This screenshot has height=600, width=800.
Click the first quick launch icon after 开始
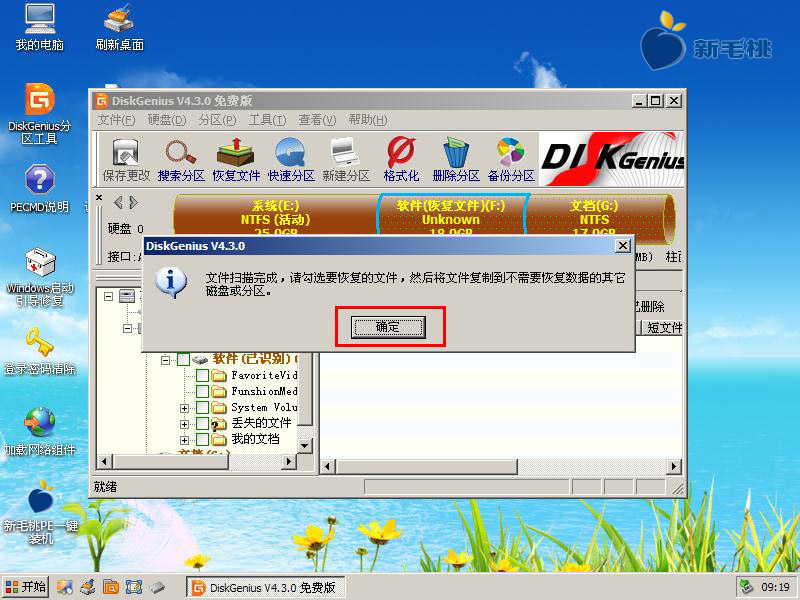point(64,587)
